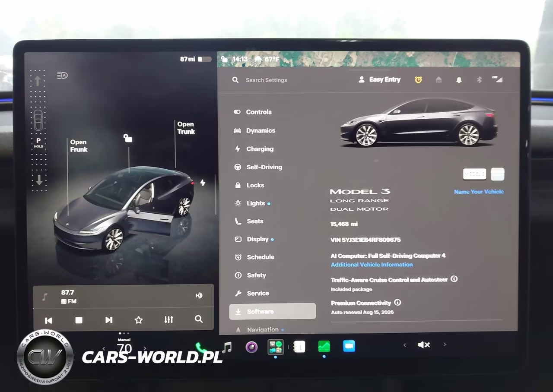
Task: Open the phone app in the dock
Action: [x=200, y=348]
